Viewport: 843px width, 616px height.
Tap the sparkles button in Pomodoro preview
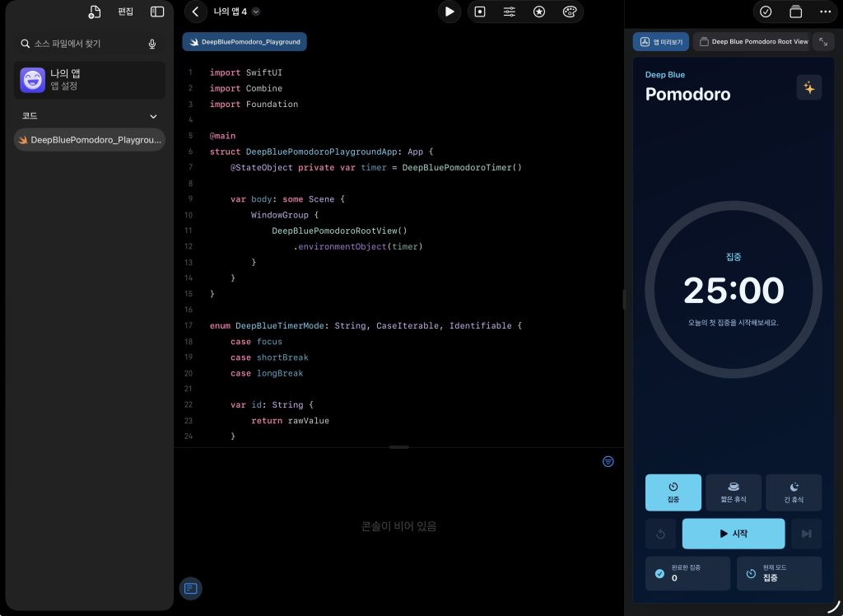tap(808, 87)
